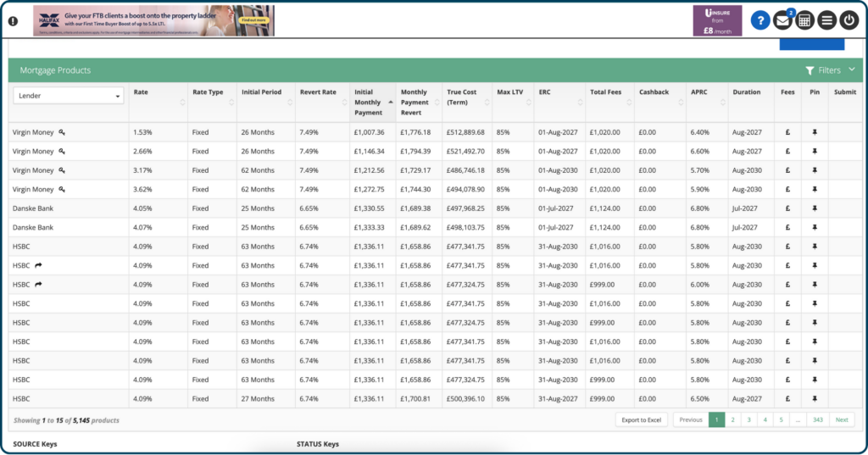Pin the Danske Bank 4.05% product
Viewport: 868px width, 455px height.
click(x=815, y=208)
